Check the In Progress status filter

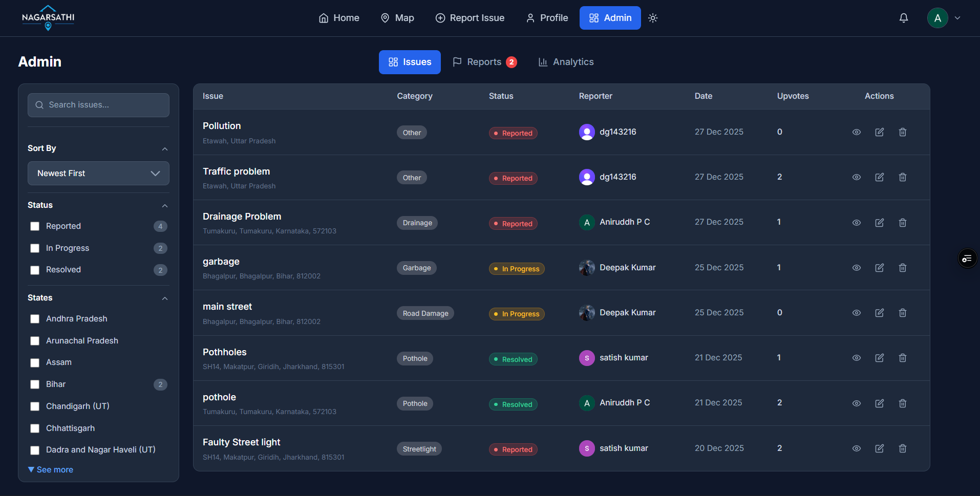(x=35, y=248)
